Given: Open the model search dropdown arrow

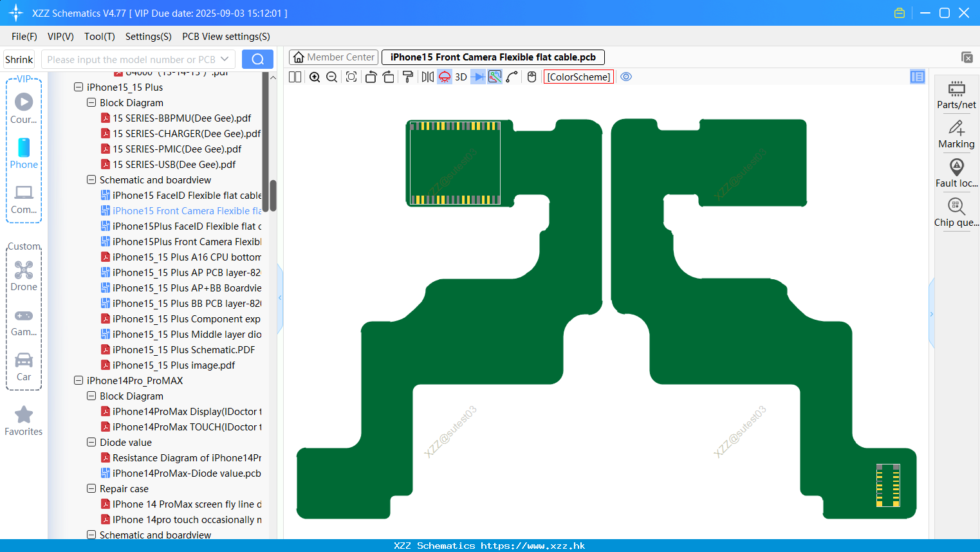Looking at the screenshot, I should (x=225, y=59).
